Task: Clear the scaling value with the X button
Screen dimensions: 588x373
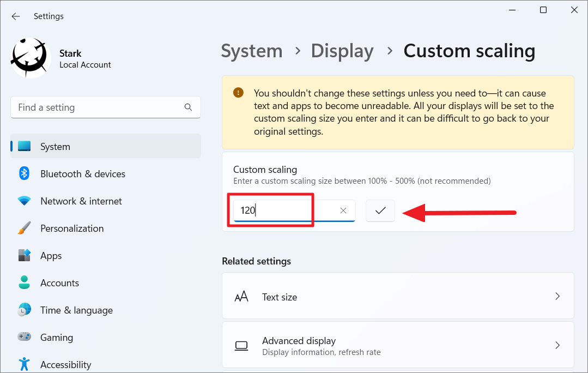Action: [x=343, y=210]
